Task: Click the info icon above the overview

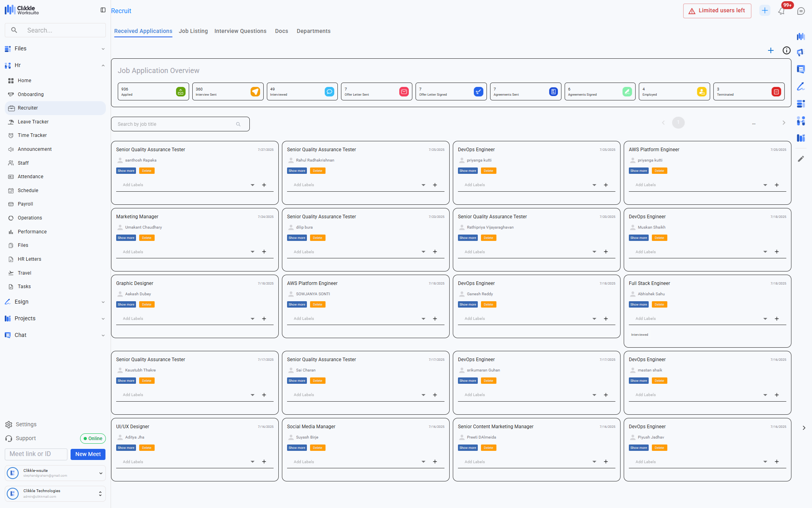Action: (x=786, y=50)
